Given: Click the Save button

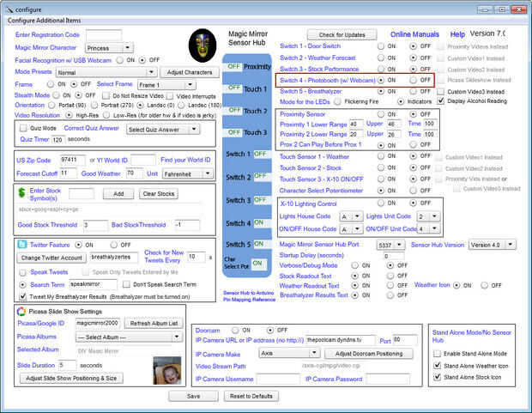Looking at the screenshot, I should (193, 396).
